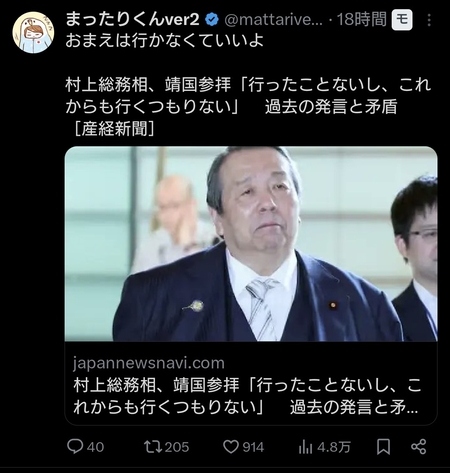Screen dimensions: 450x473
Task: Open the three-dot more options menu
Action: [x=429, y=20]
